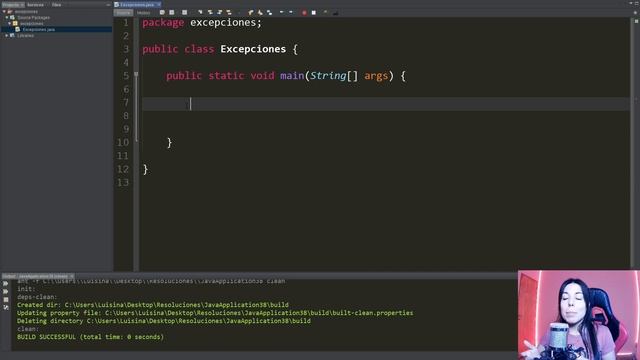
Task: Click Previous Bookmark toolbar icon
Action: (251, 13)
